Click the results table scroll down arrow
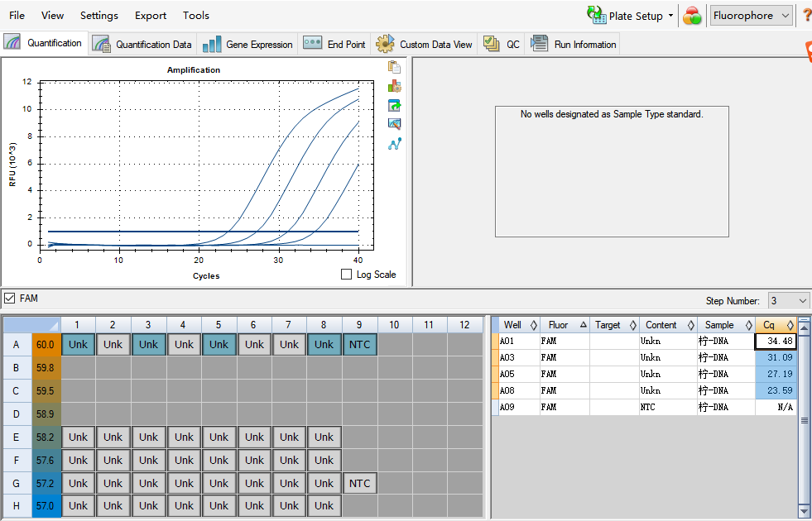Screen dimensions: 812x521 click(804, 512)
